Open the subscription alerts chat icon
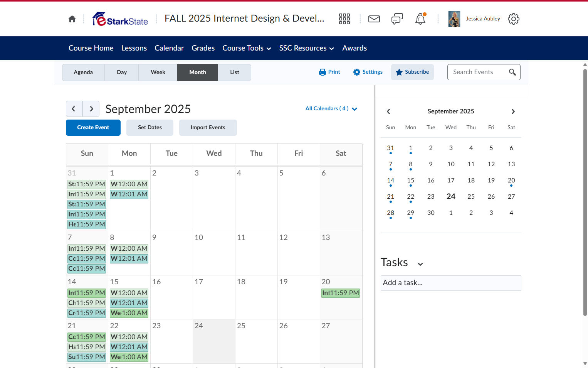This screenshot has width=588, height=368. tap(397, 19)
